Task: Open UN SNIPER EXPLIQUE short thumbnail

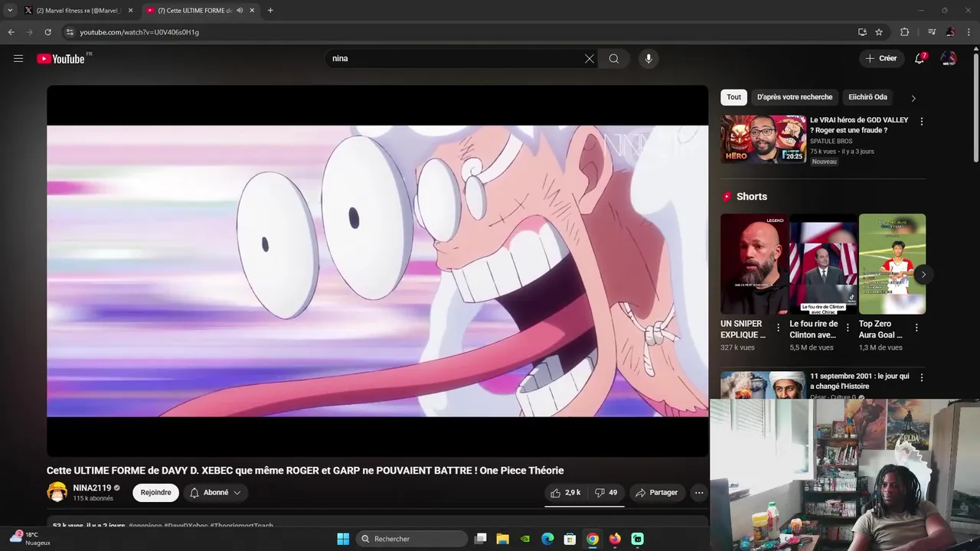Action: (753, 264)
